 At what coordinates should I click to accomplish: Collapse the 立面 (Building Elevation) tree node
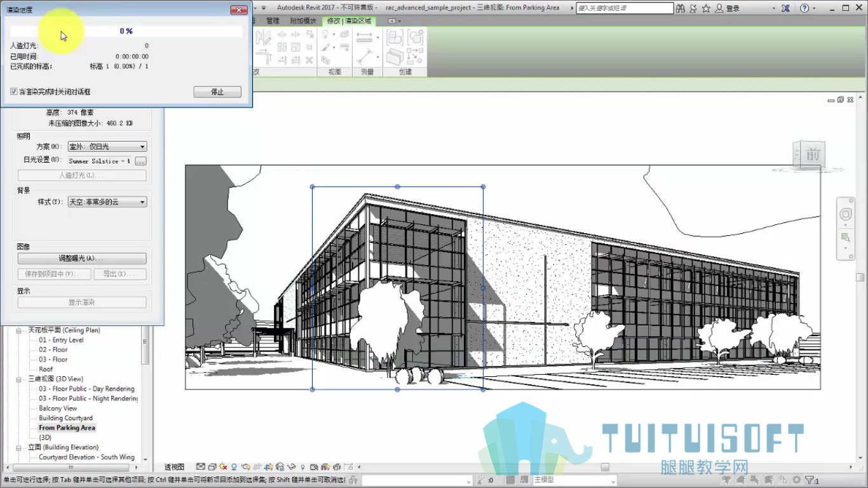[x=20, y=447]
